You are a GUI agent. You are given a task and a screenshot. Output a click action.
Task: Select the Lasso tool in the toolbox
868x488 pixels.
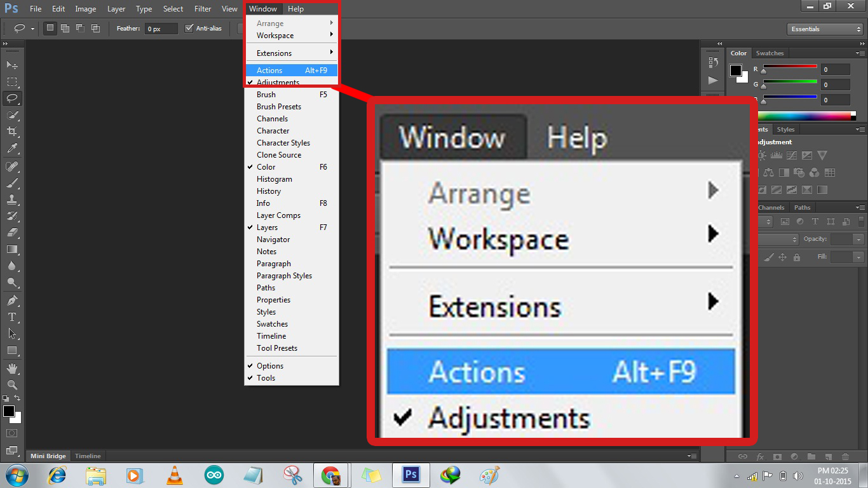point(12,98)
